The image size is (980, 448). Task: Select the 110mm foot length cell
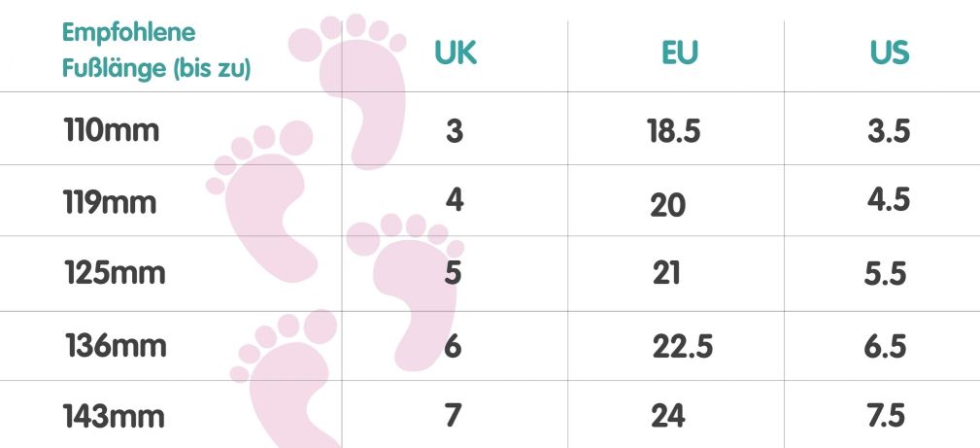click(x=112, y=131)
